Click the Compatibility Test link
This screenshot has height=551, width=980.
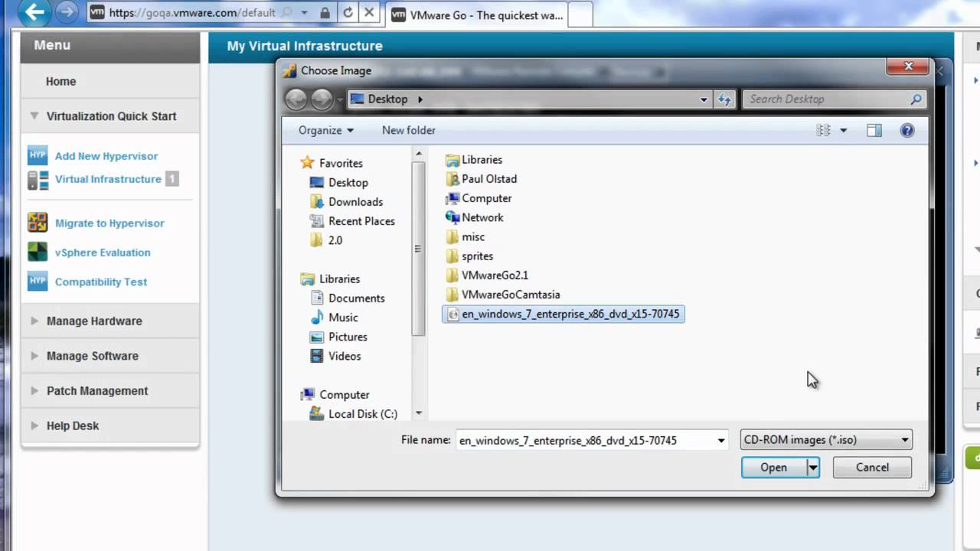pos(101,281)
